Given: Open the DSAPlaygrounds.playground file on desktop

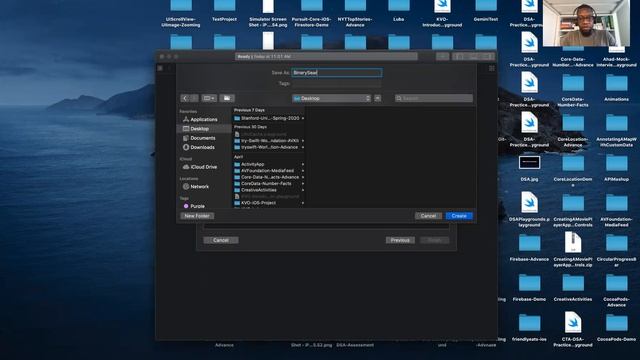Looking at the screenshot, I should [529, 202].
